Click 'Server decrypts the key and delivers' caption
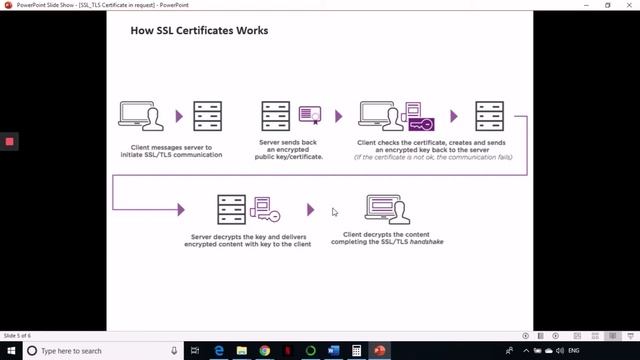This screenshot has height=360, width=640. pyautogui.click(x=248, y=240)
